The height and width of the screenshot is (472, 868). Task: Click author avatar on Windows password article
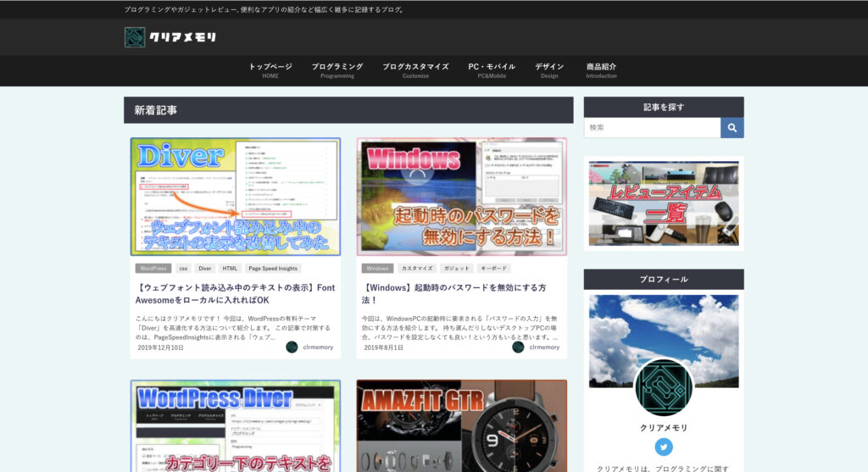tap(518, 347)
